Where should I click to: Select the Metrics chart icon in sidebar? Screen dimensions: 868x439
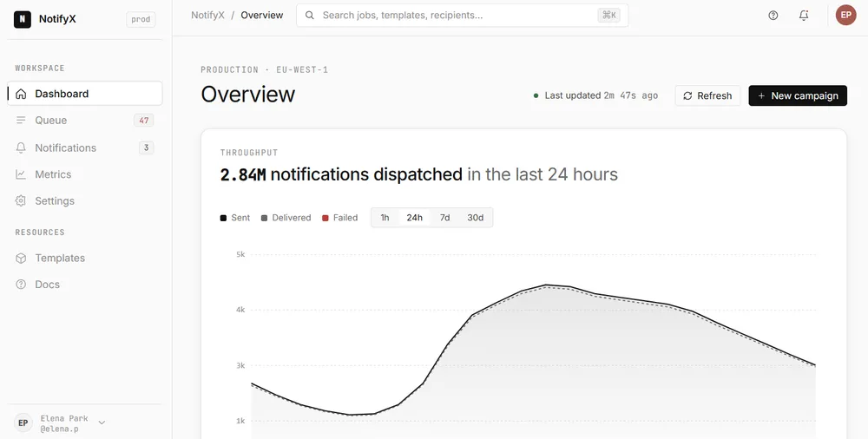pyautogui.click(x=21, y=174)
